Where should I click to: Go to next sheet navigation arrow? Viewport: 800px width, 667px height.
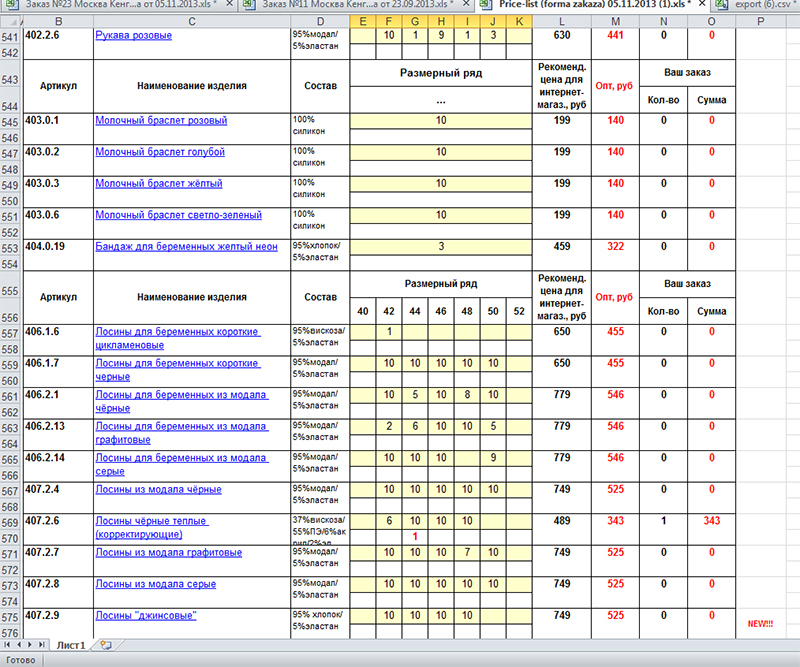(30, 645)
